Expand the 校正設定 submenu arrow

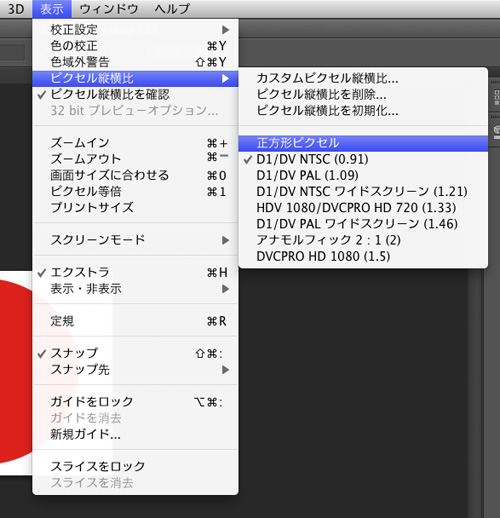(x=226, y=30)
